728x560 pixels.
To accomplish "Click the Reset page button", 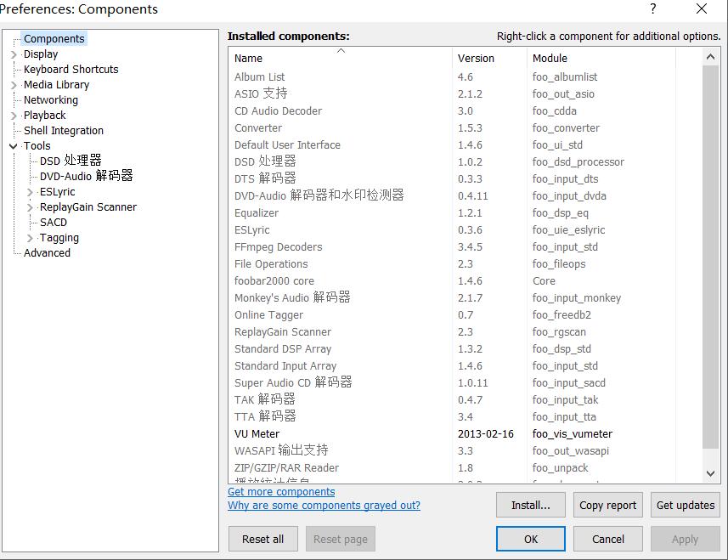I will tap(341, 539).
